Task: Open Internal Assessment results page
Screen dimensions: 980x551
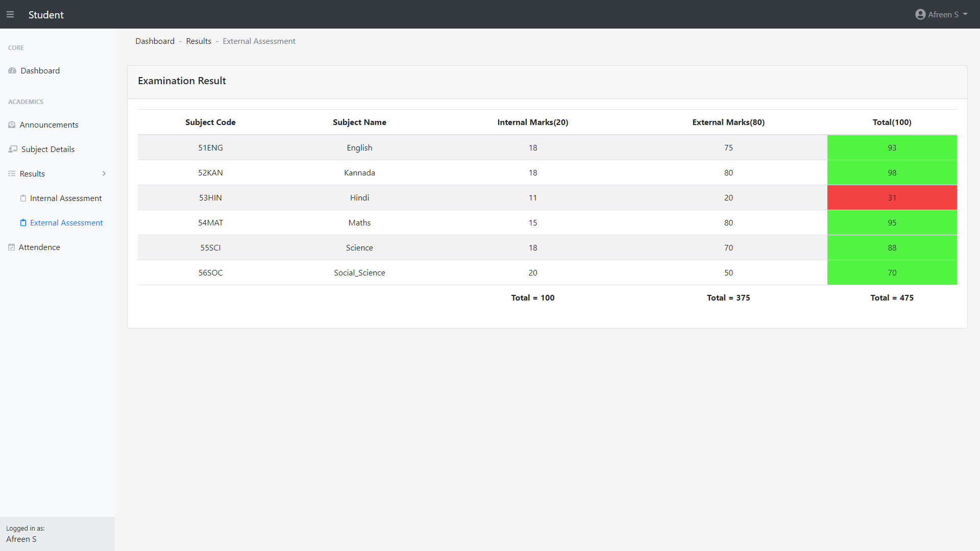Action: coord(66,198)
